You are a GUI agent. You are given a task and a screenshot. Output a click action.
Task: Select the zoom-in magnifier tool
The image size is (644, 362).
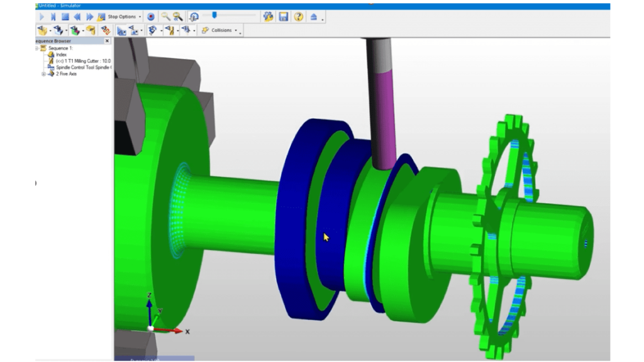165,16
